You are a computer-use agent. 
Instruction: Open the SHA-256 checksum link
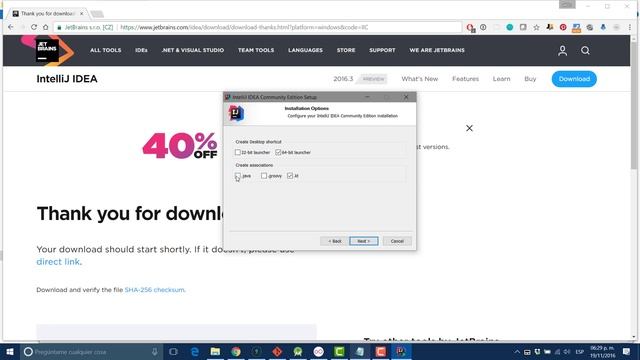coord(154,290)
